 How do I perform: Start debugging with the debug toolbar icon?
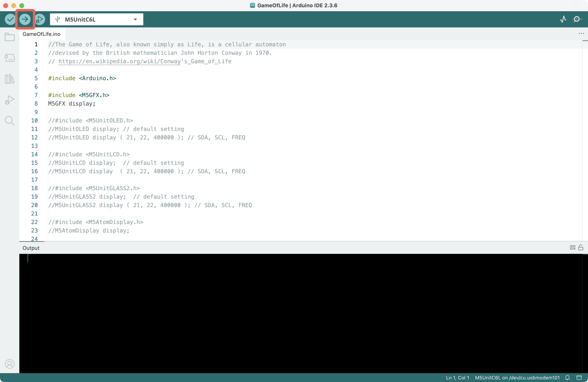pyautogui.click(x=39, y=19)
